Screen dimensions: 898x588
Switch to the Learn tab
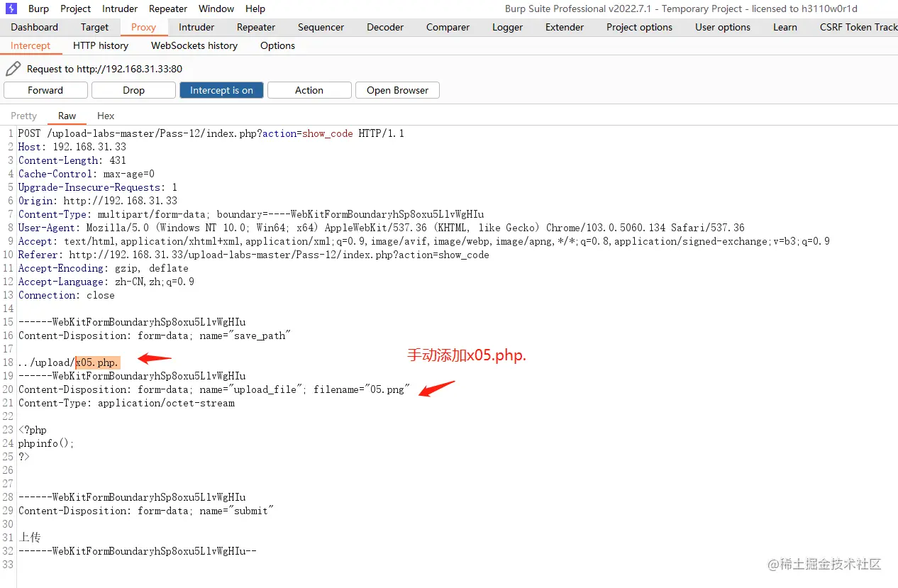(x=785, y=27)
